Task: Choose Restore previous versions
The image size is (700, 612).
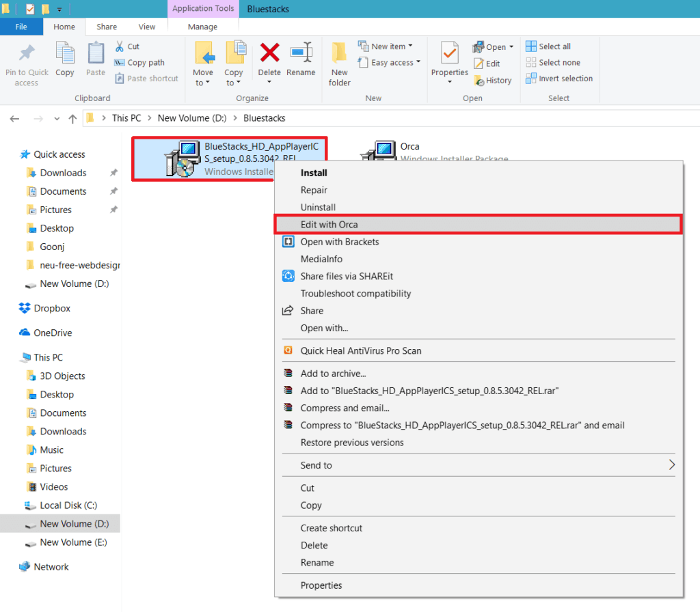Action: pyautogui.click(x=478, y=443)
